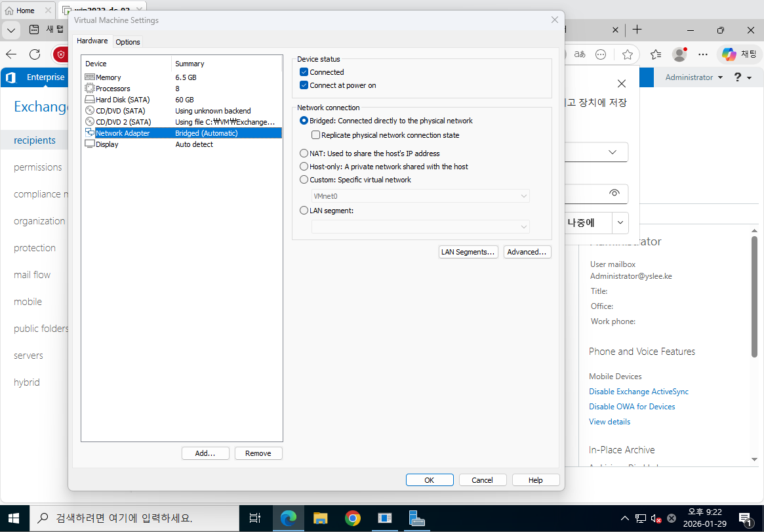Click Disable Exchange ActiveSync link
This screenshot has height=532, width=764.
coord(639,392)
